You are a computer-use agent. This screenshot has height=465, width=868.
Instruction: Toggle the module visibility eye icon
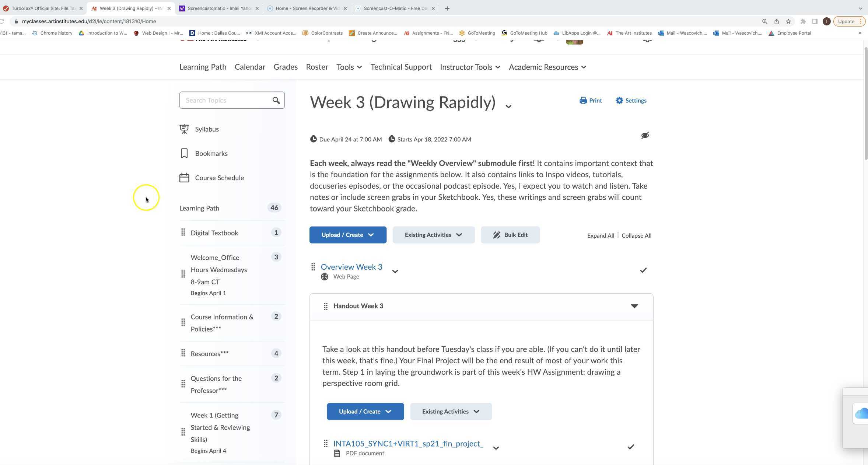(645, 136)
